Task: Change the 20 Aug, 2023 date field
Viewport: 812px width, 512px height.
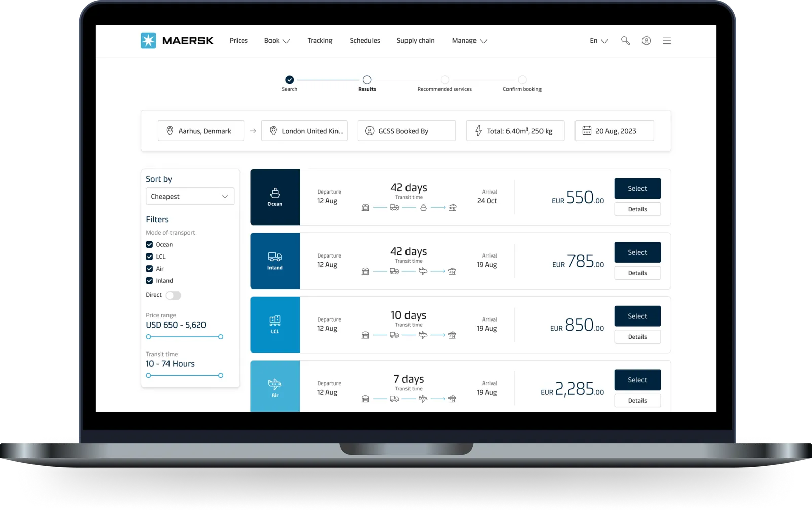Action: pyautogui.click(x=614, y=131)
